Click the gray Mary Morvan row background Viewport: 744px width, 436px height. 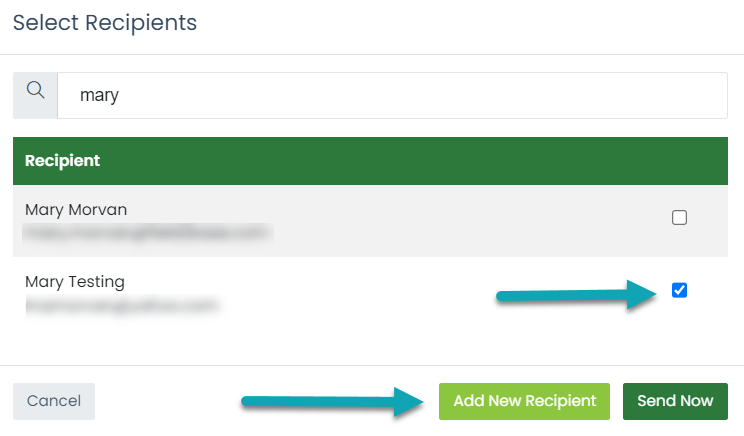(x=370, y=221)
